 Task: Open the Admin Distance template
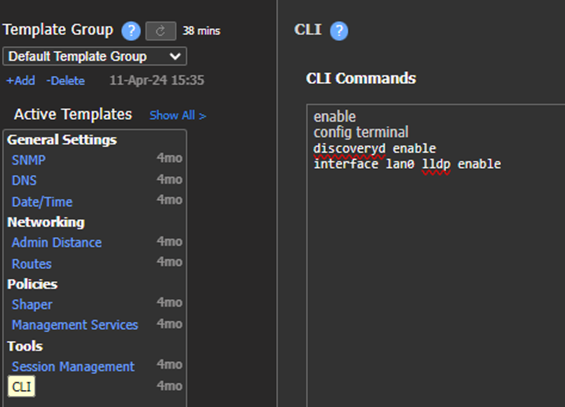[x=57, y=242]
